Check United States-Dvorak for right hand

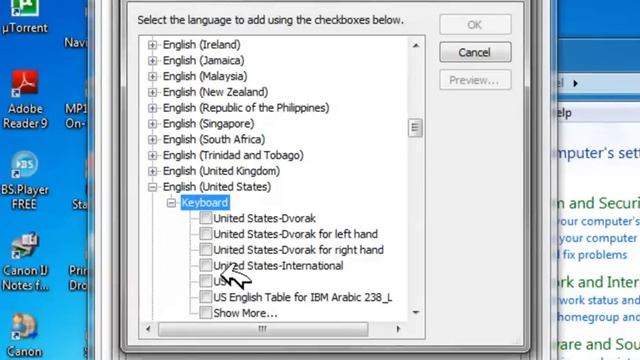[x=205, y=249]
